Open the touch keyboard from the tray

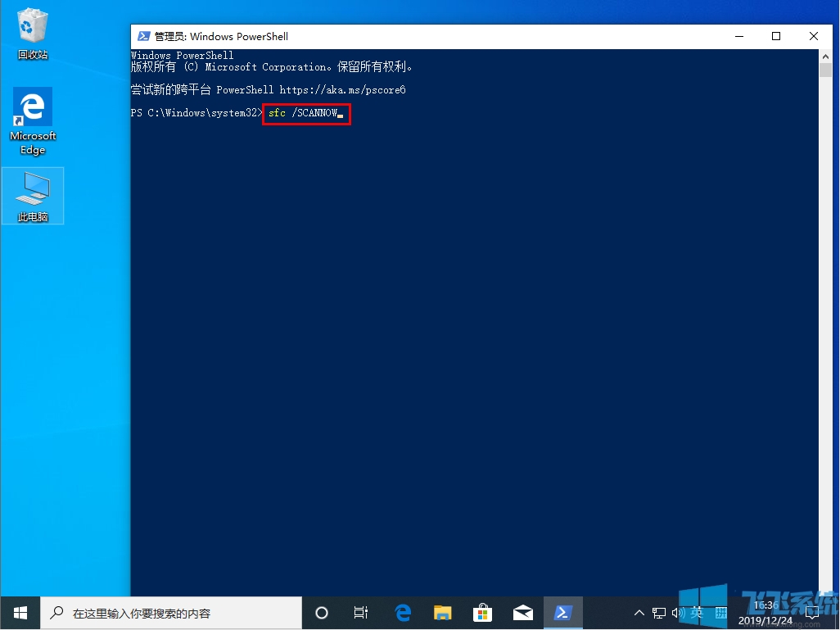(720, 613)
